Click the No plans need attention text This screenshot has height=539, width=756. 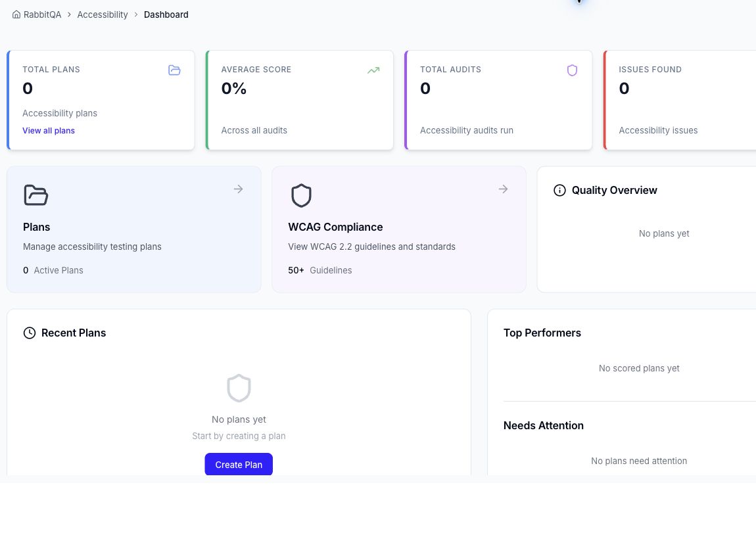pos(639,461)
